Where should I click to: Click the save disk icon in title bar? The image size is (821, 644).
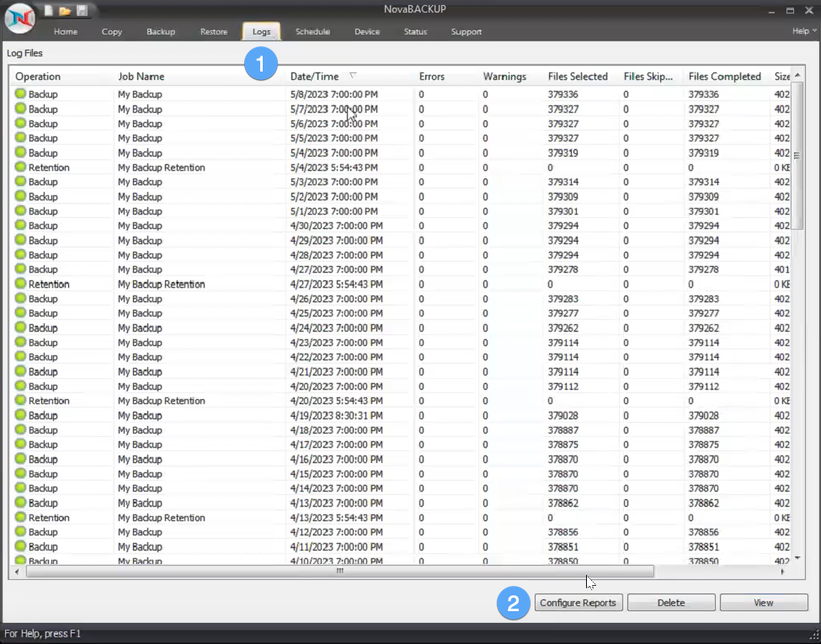coord(82,10)
